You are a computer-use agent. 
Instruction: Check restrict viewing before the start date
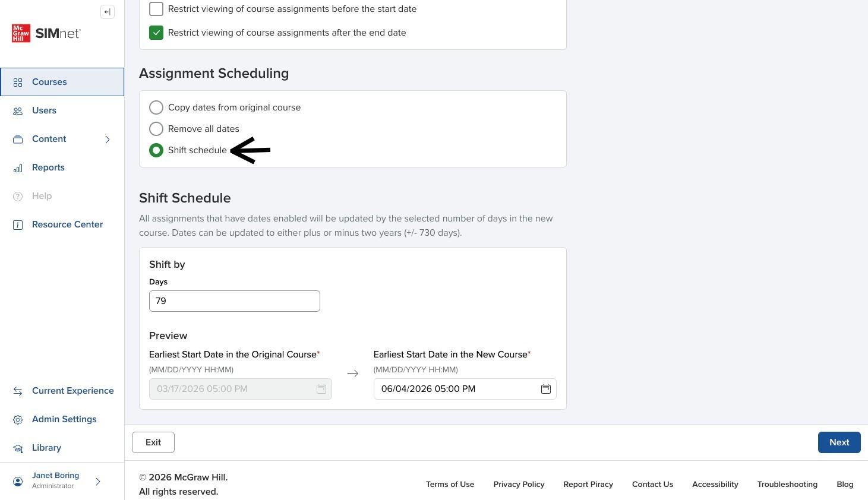[156, 9]
